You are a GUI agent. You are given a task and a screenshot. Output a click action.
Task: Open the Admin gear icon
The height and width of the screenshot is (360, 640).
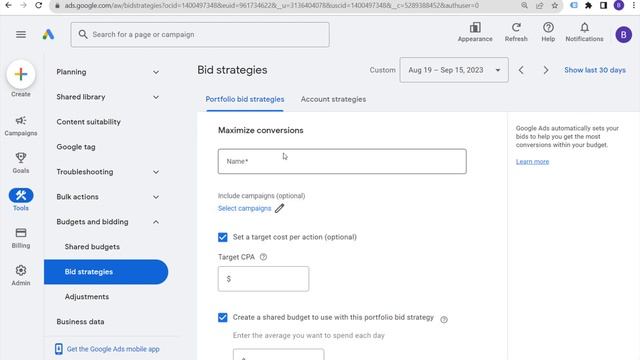(21, 271)
